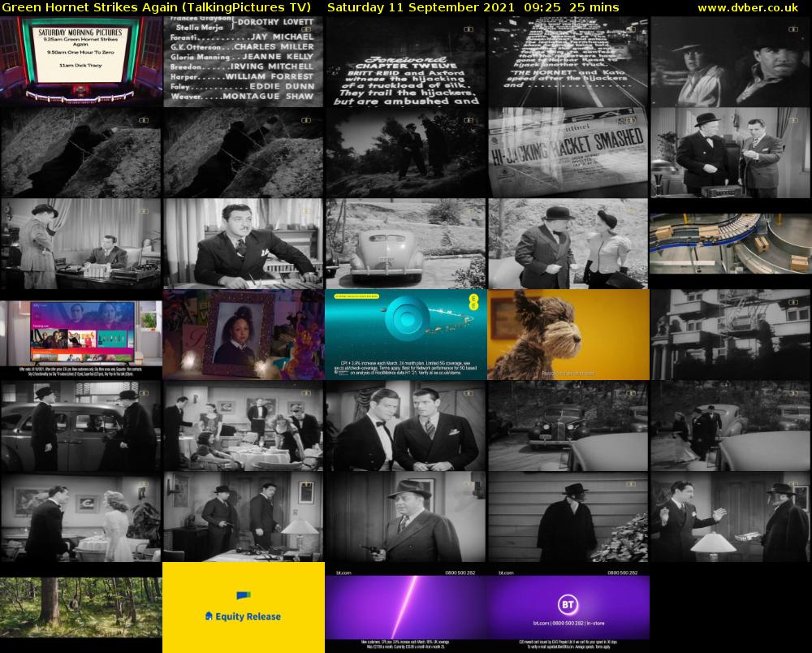The image size is (812, 653).
Task: Open the mustached man seated at desk close-up
Action: (x=244, y=244)
